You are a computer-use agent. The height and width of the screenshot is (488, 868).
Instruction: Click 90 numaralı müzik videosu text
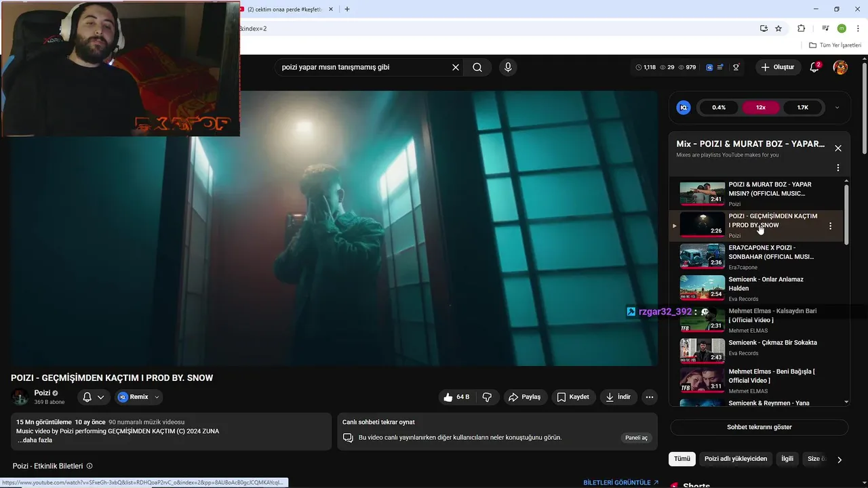pos(146,422)
